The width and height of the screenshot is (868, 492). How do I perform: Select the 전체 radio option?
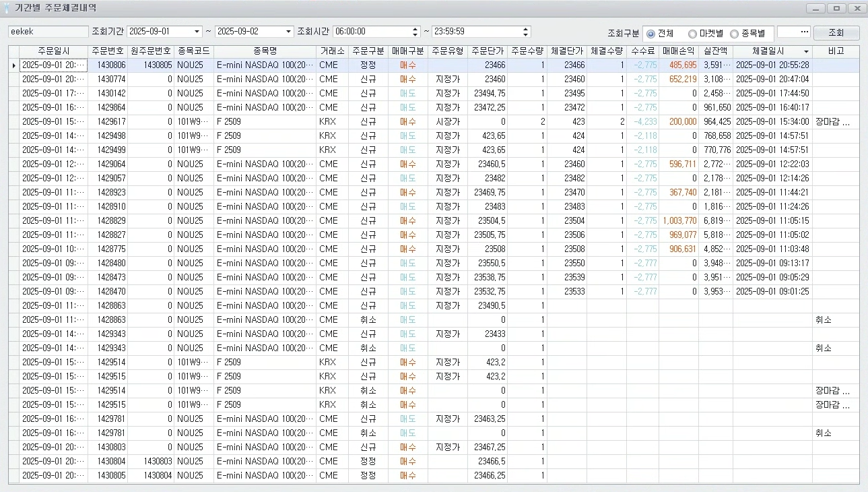661,34
